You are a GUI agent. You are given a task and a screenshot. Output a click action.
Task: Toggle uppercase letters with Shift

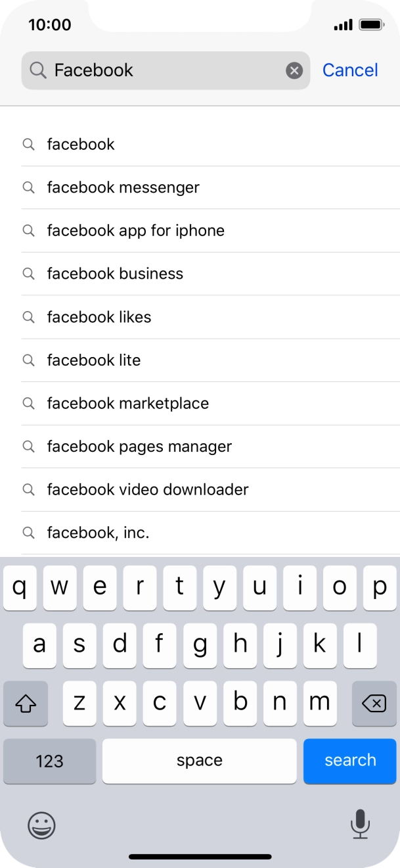coord(25,704)
